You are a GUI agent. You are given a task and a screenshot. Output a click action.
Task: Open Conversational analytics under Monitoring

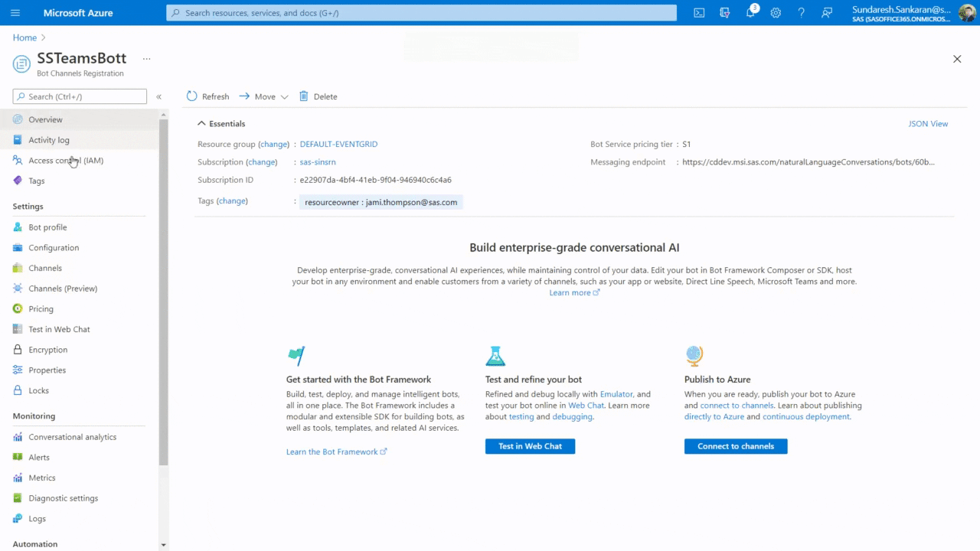72,437
